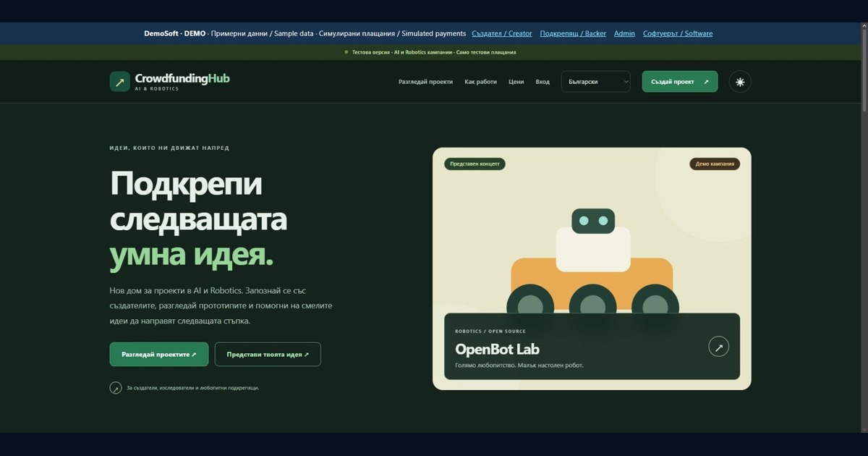Click the Представен концепт badge

(x=475, y=164)
